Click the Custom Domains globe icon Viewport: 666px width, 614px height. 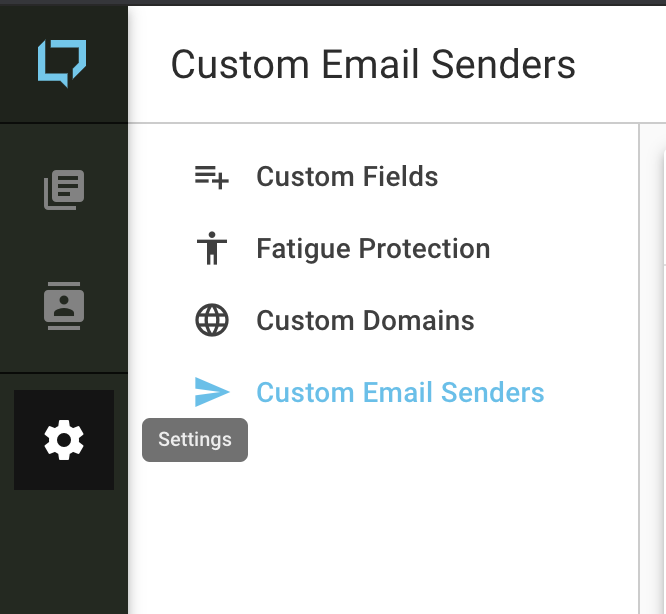point(211,321)
